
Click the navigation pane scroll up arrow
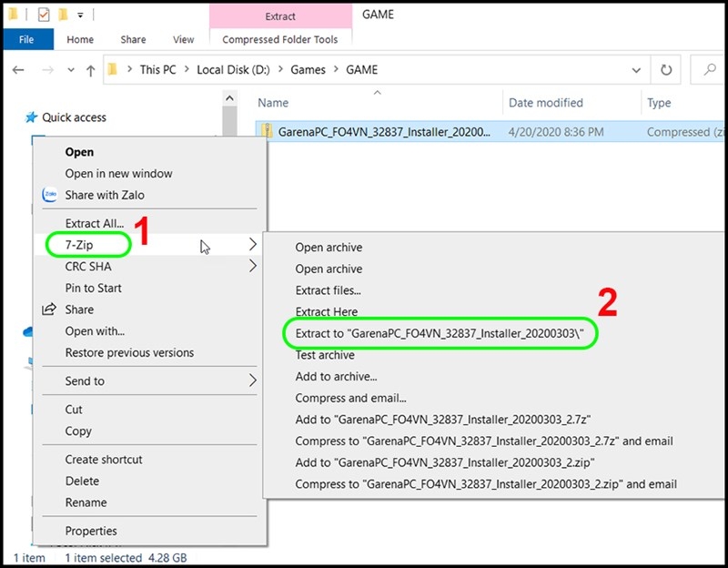(229, 98)
